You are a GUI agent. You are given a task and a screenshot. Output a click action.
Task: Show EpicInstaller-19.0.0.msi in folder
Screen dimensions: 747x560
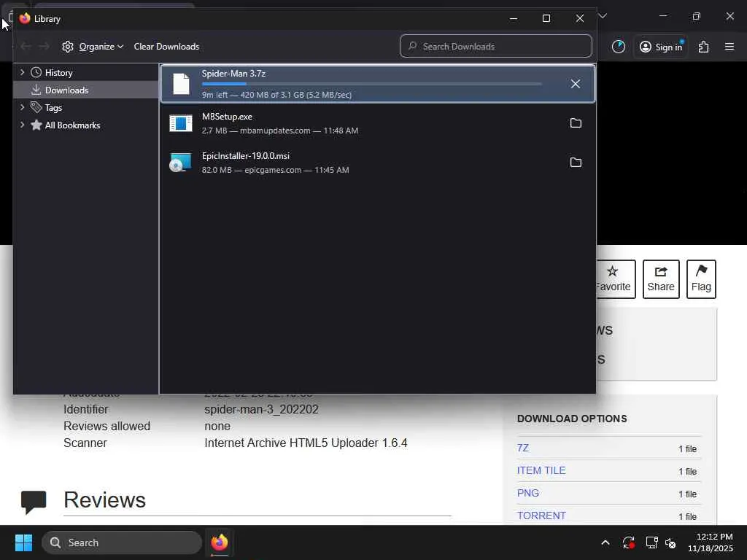click(x=576, y=163)
